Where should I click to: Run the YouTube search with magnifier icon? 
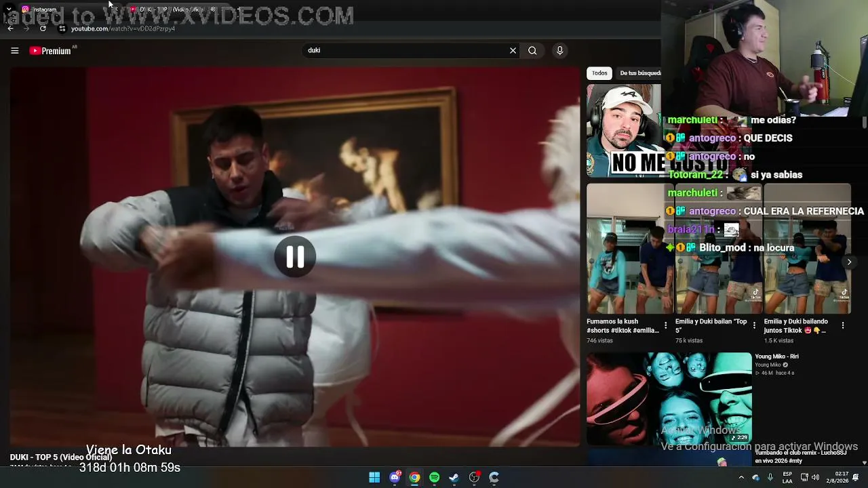(x=532, y=50)
